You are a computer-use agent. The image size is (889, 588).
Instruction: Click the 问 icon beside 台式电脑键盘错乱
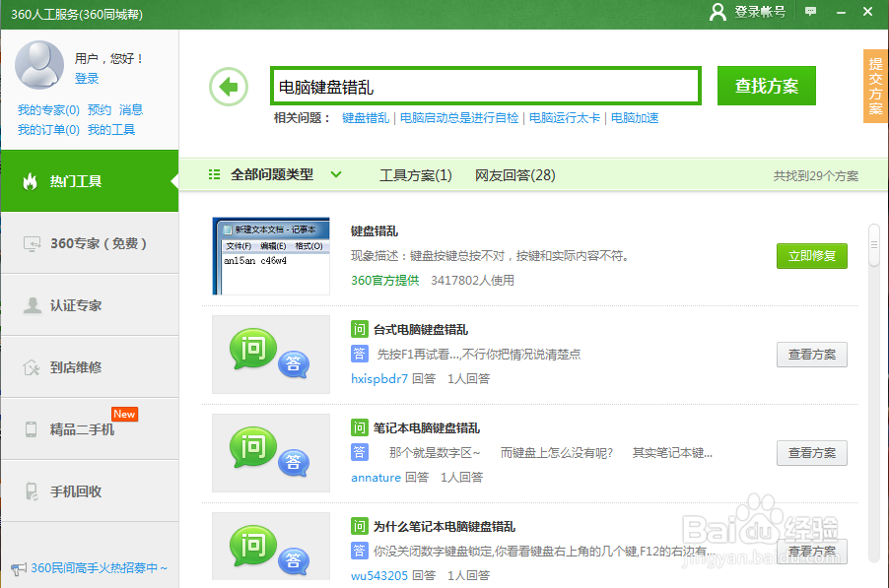[360, 330]
